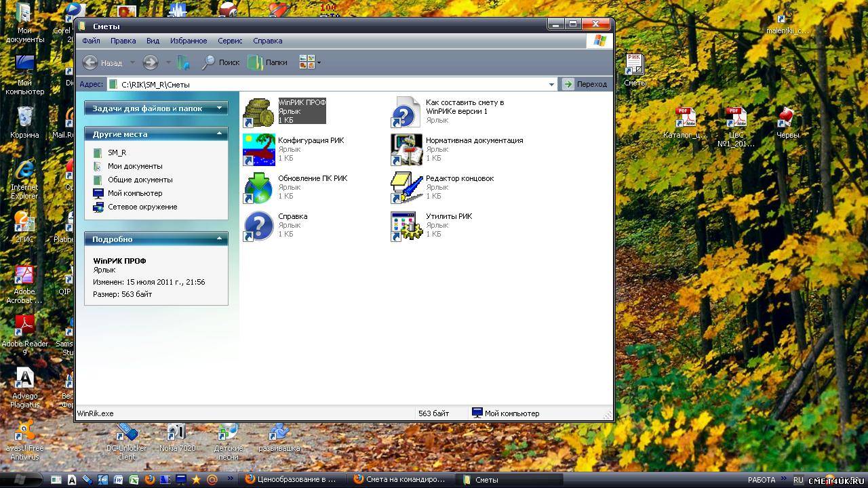The image size is (868, 488).
Task: Click the Переход go button
Action: (x=585, y=84)
